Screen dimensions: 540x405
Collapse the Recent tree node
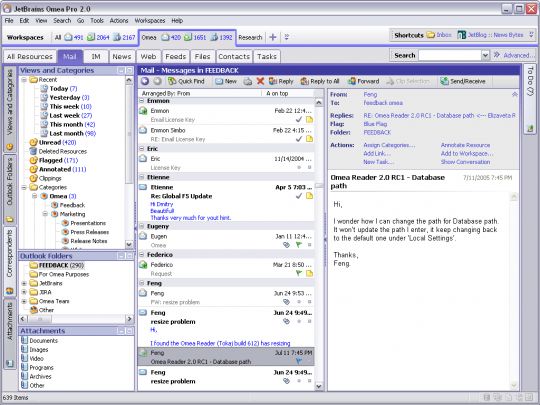coord(24,80)
